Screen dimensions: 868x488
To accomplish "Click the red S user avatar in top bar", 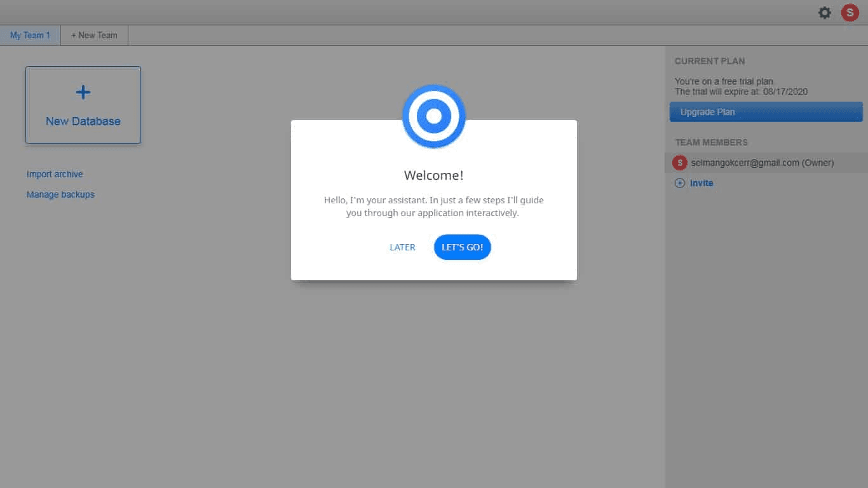I will 850,13.
